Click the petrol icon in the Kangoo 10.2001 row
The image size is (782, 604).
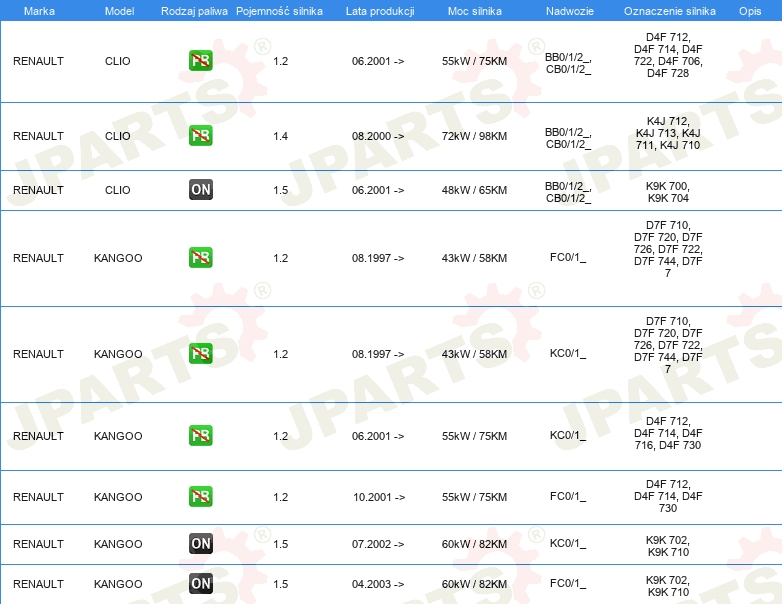tap(200, 496)
